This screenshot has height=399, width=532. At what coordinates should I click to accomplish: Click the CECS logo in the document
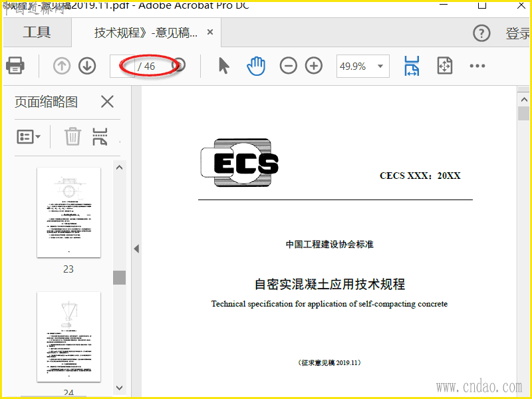click(x=239, y=162)
